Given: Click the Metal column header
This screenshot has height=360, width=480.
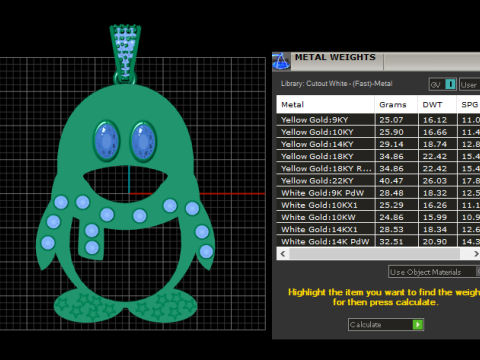Looking at the screenshot, I should 325,105.
